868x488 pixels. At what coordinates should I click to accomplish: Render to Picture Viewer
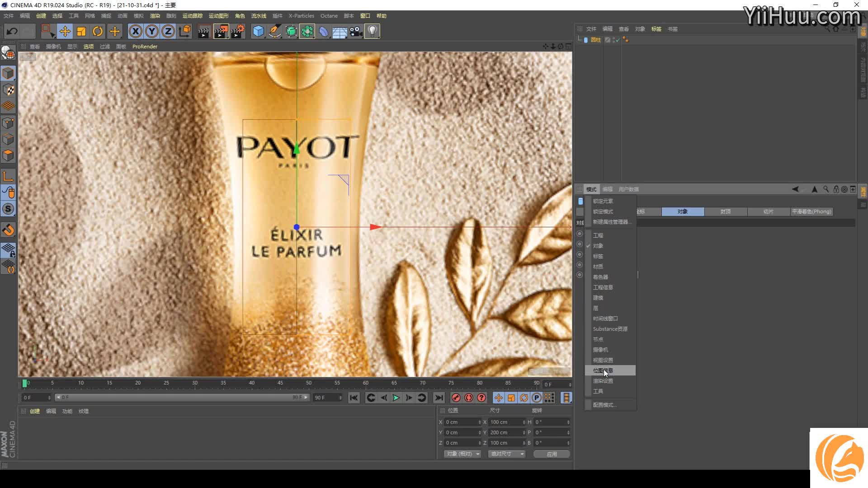221,31
